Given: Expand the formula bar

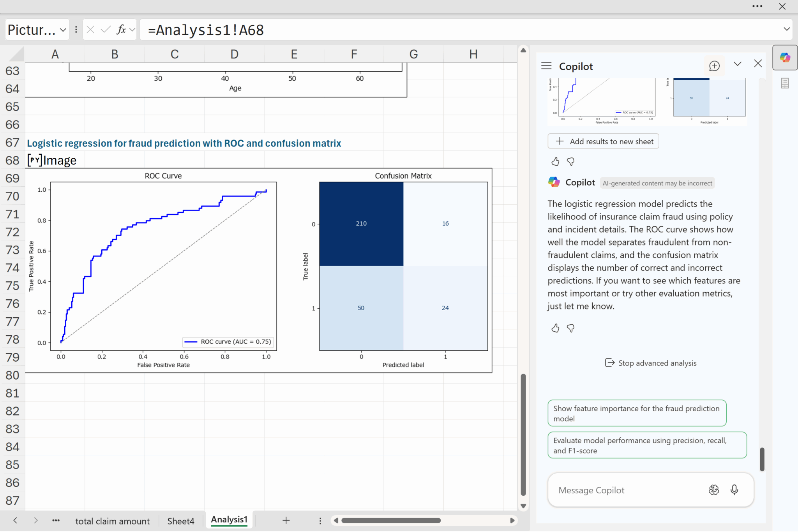Looking at the screenshot, I should [786, 29].
